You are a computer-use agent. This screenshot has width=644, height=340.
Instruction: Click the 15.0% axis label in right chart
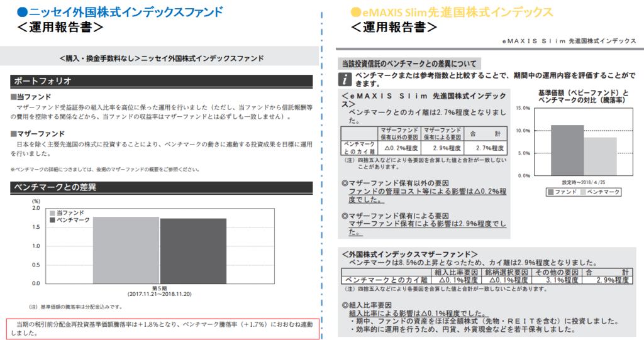523,108
